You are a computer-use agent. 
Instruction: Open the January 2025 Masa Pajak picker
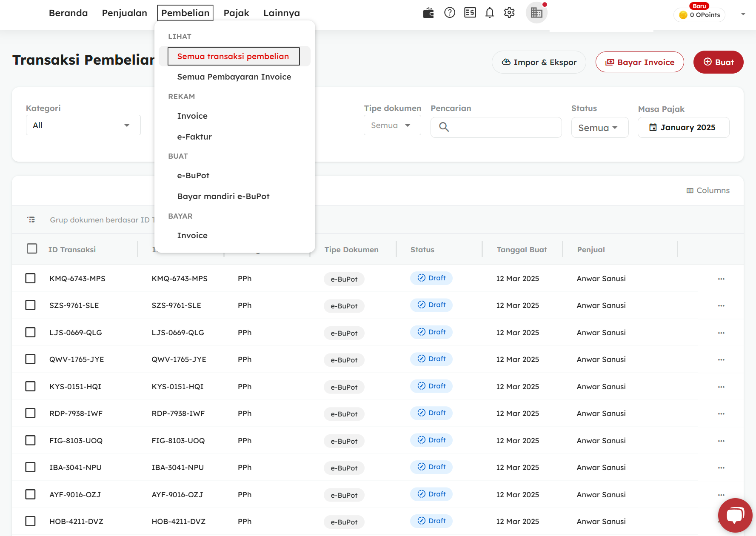[683, 128]
